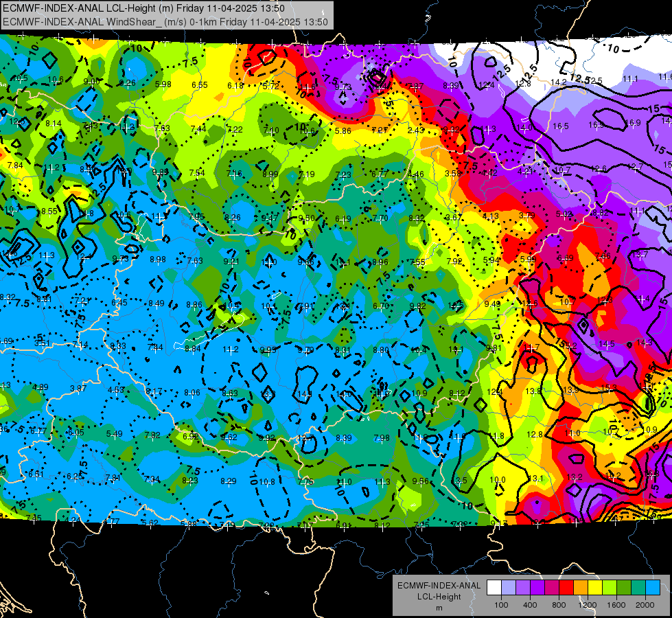Screen dimensions: 672x618
Task: Click the grid value '8.14'
Action: click(54, 124)
